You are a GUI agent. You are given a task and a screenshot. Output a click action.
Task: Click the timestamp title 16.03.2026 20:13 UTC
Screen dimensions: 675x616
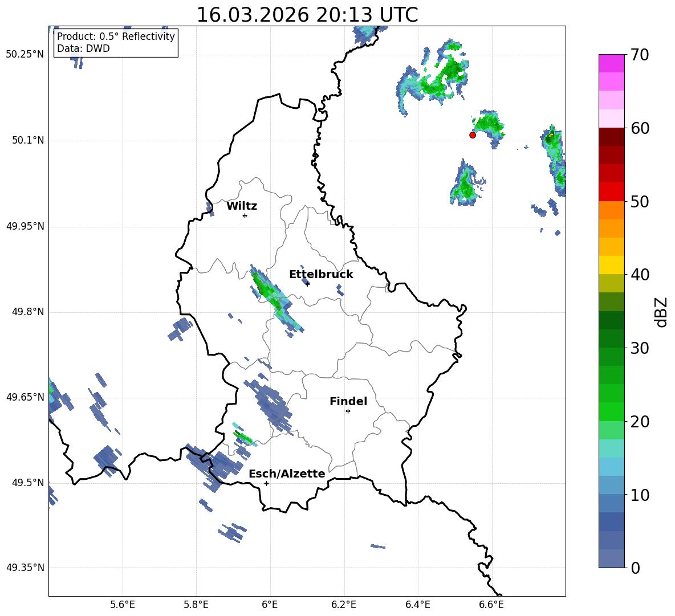[307, 15]
